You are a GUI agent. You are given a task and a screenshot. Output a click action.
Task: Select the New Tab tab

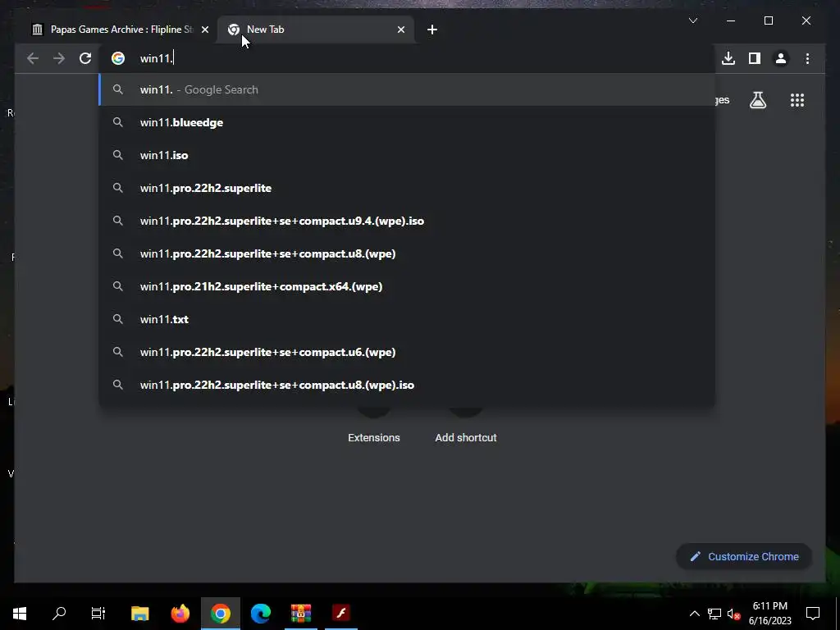[316, 30]
